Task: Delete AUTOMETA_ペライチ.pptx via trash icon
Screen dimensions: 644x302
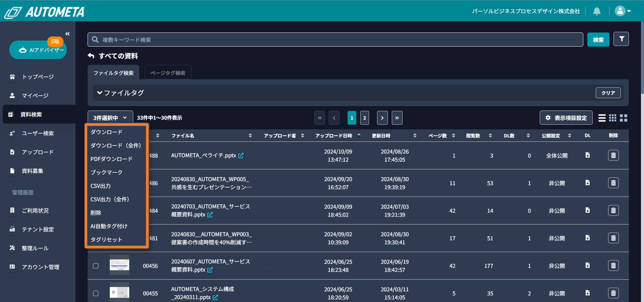Action: tap(613, 156)
